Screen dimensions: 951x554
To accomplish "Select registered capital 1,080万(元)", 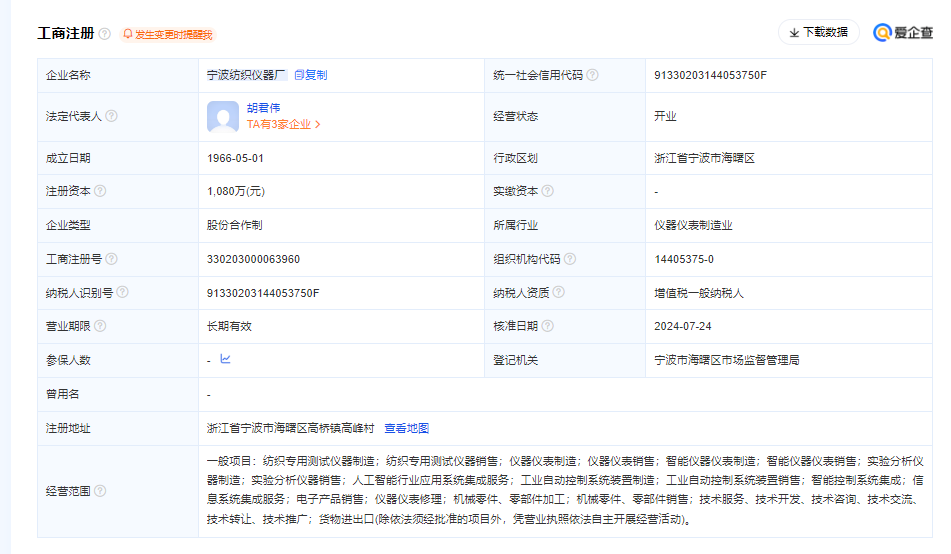I will coord(236,191).
